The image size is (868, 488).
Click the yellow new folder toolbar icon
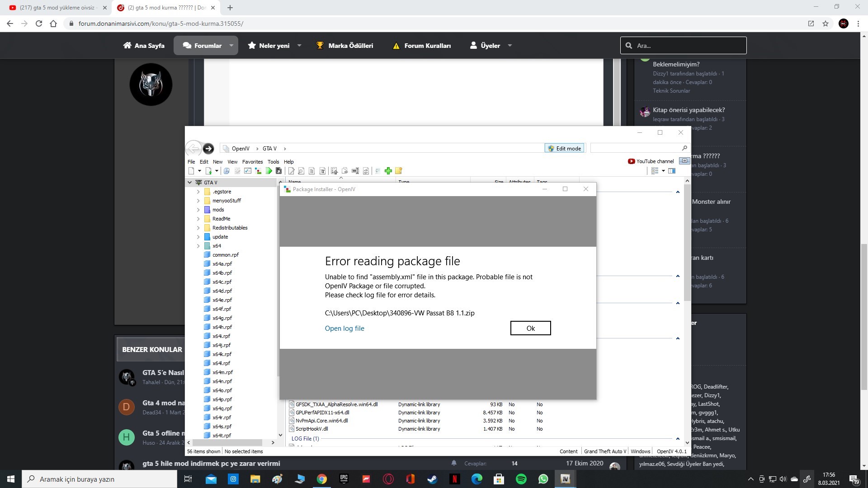pyautogui.click(x=398, y=171)
